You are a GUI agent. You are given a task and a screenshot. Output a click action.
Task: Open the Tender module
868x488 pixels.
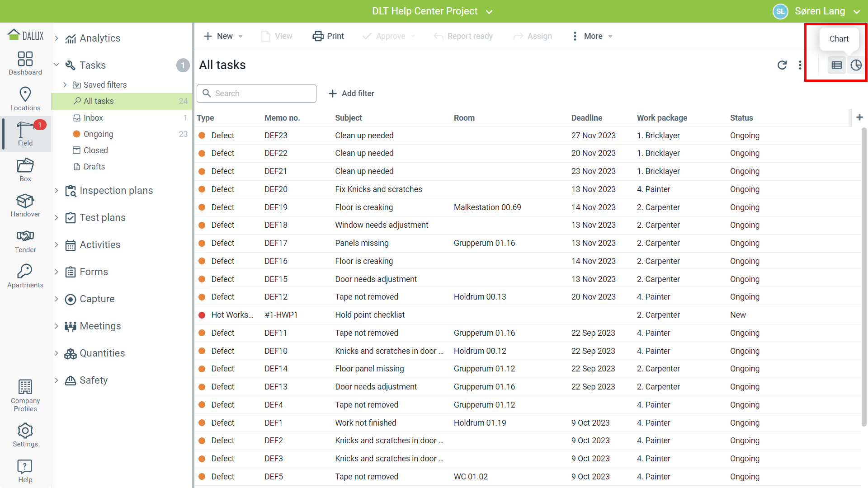click(25, 241)
